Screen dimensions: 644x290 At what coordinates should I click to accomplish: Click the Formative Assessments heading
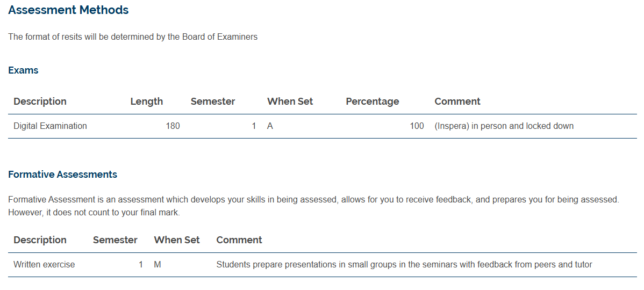point(62,175)
